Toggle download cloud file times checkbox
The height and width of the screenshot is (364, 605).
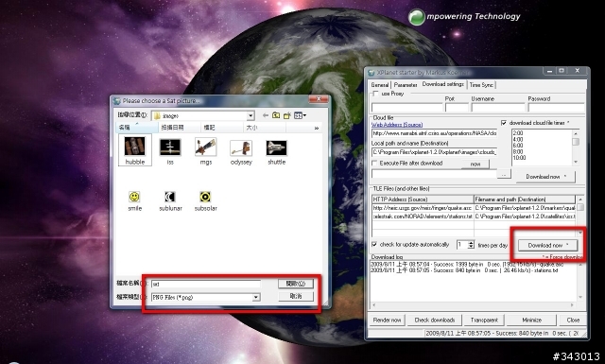(x=504, y=123)
